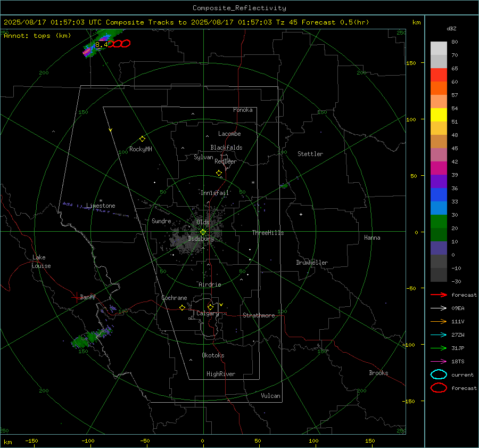Viewport: 479px width, 448px height.
Task: Click the 0 tick on right km axis
Action: click(x=416, y=232)
